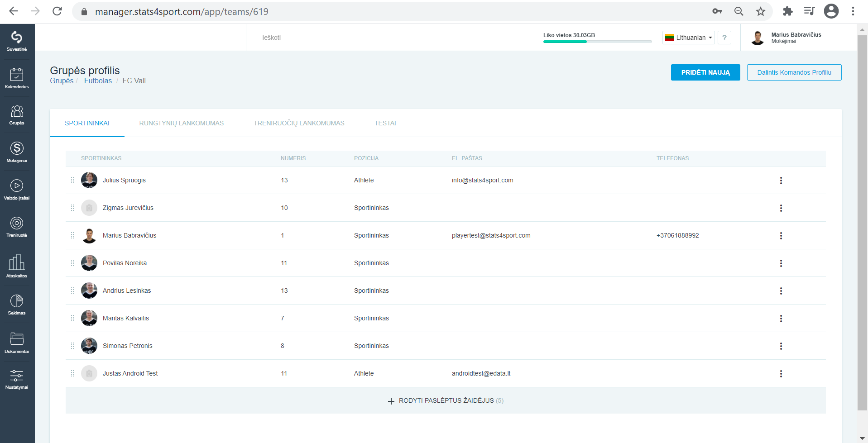This screenshot has width=868, height=443.
Task: Click the Liko vietos storage progress bar
Action: click(x=598, y=42)
